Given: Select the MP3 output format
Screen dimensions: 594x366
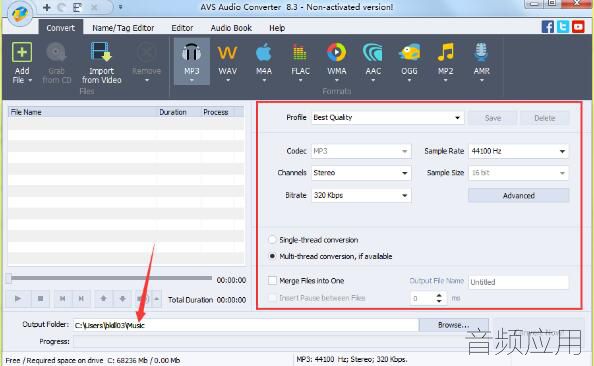Looking at the screenshot, I should pos(192,61).
